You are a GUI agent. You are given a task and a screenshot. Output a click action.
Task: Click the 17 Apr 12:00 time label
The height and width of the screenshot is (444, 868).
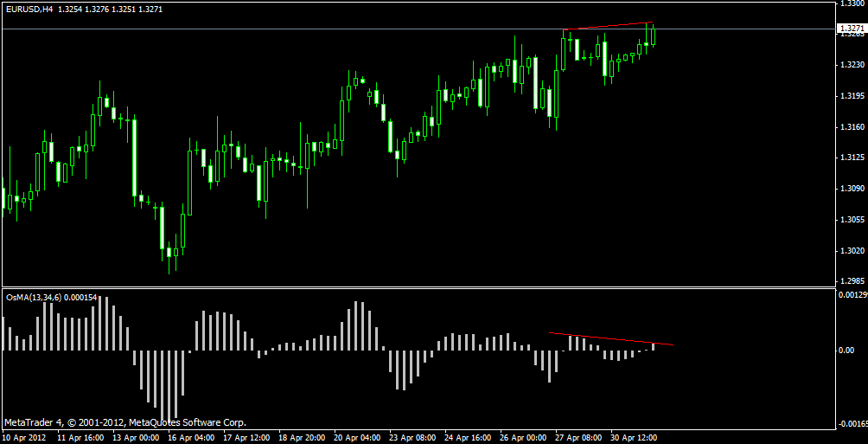[246, 437]
